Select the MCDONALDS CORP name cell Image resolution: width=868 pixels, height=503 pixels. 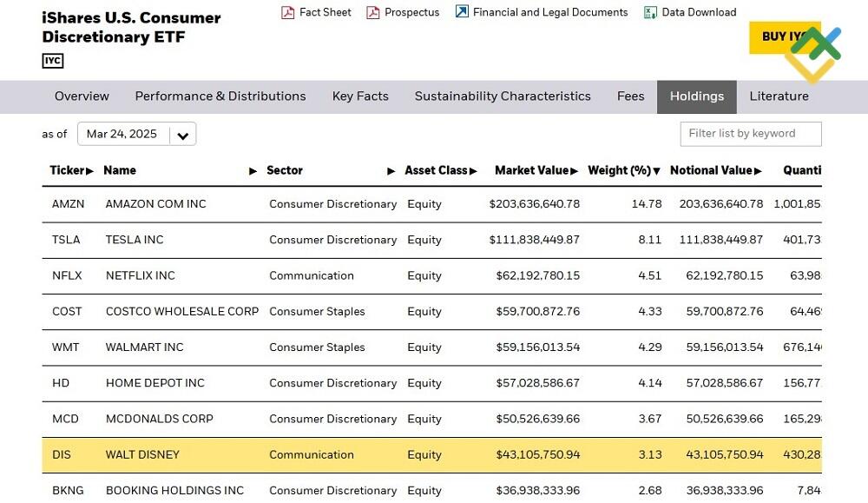160,419
